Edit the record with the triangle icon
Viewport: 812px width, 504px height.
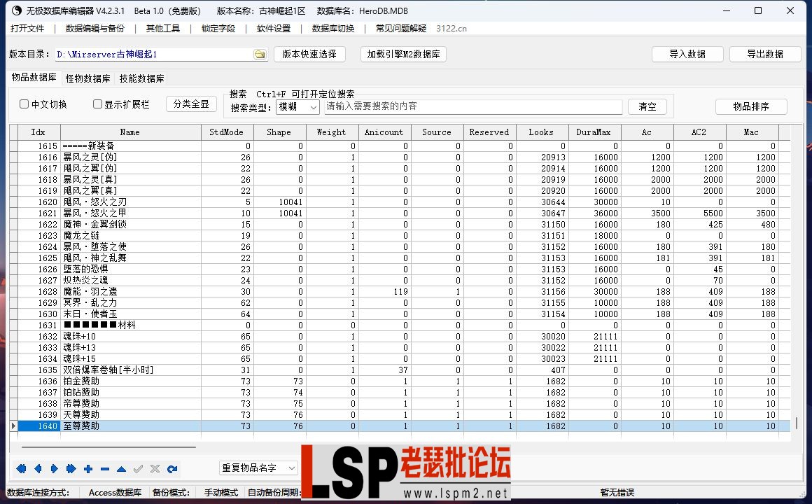(120, 469)
